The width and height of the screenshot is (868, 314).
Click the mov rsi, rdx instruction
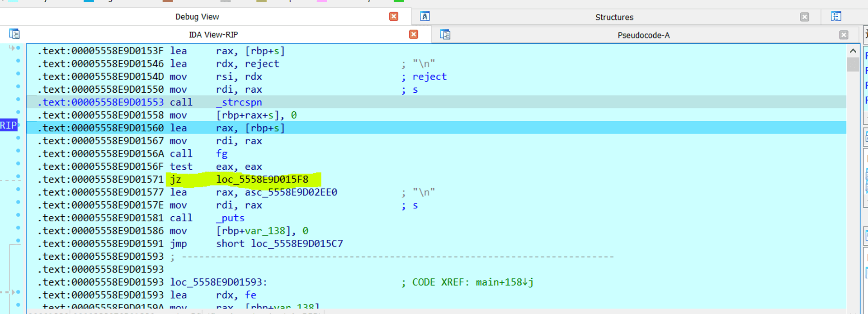(216, 76)
